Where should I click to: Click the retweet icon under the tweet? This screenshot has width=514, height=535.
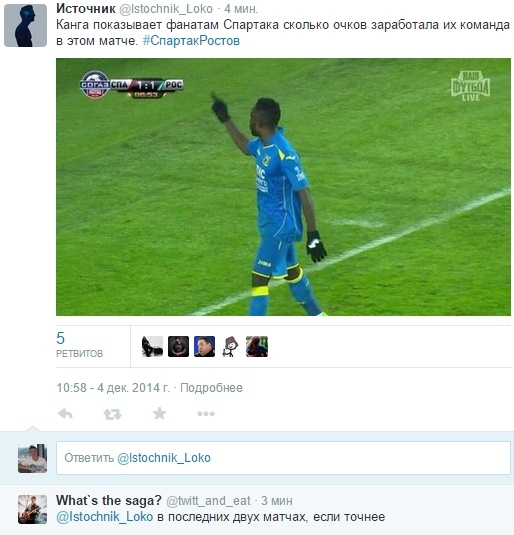pyautogui.click(x=112, y=414)
